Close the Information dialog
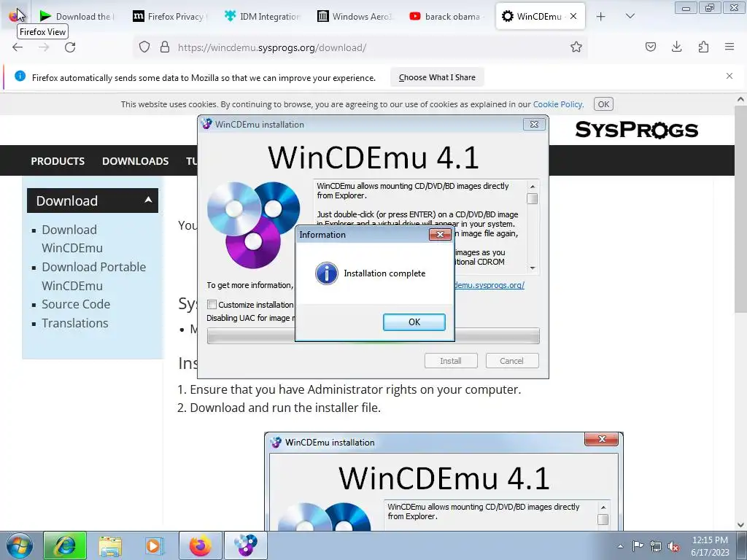Screen dimensions: 747x560 (x=440, y=234)
